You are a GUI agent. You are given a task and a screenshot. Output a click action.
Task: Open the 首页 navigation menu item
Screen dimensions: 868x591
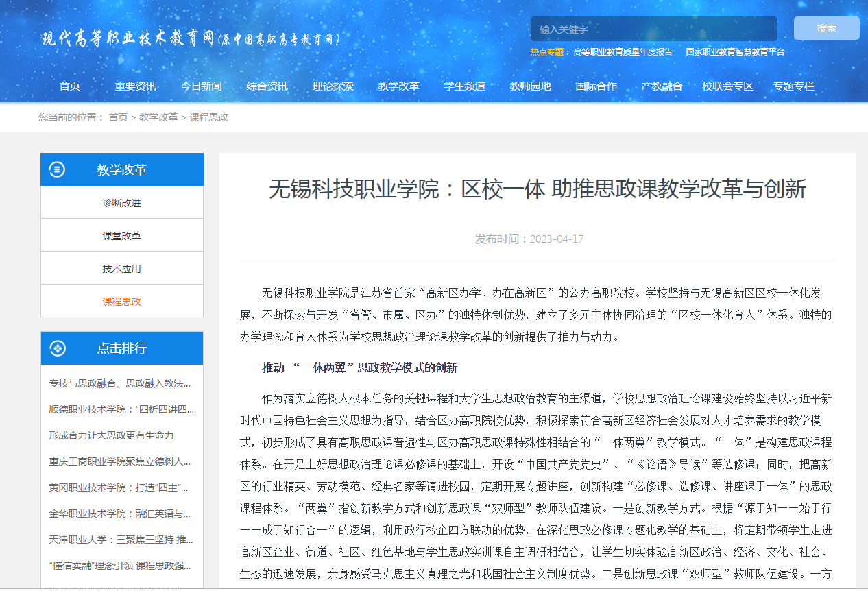(x=69, y=86)
